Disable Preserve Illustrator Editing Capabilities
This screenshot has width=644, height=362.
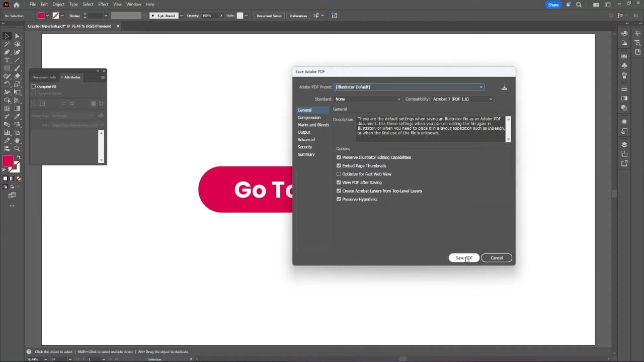(339, 157)
